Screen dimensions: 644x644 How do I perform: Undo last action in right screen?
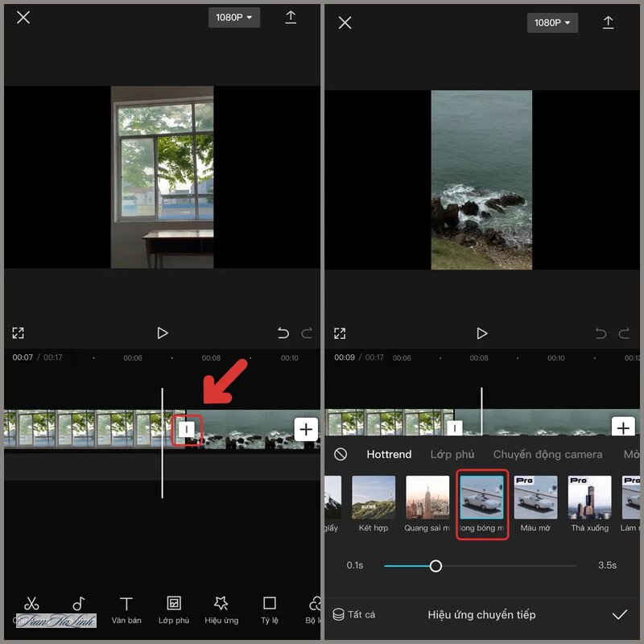(x=601, y=333)
